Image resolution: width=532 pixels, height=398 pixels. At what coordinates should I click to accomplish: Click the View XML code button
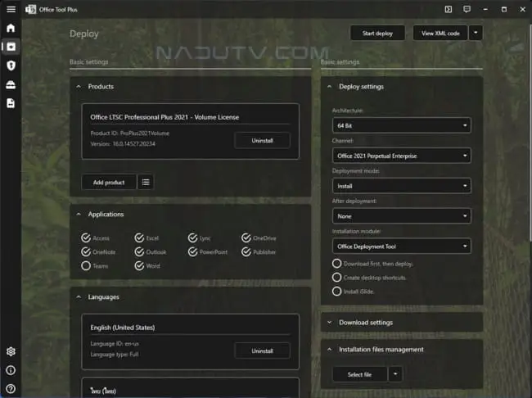(440, 33)
